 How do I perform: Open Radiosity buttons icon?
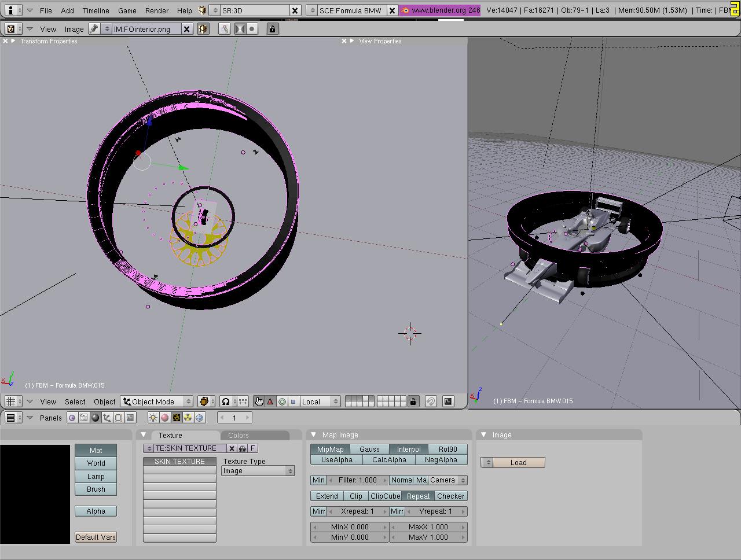click(188, 418)
